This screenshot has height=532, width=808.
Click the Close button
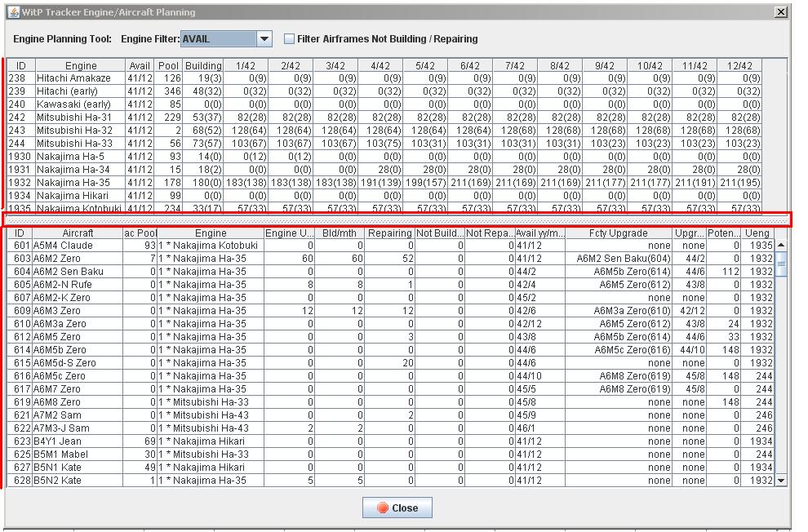397,508
